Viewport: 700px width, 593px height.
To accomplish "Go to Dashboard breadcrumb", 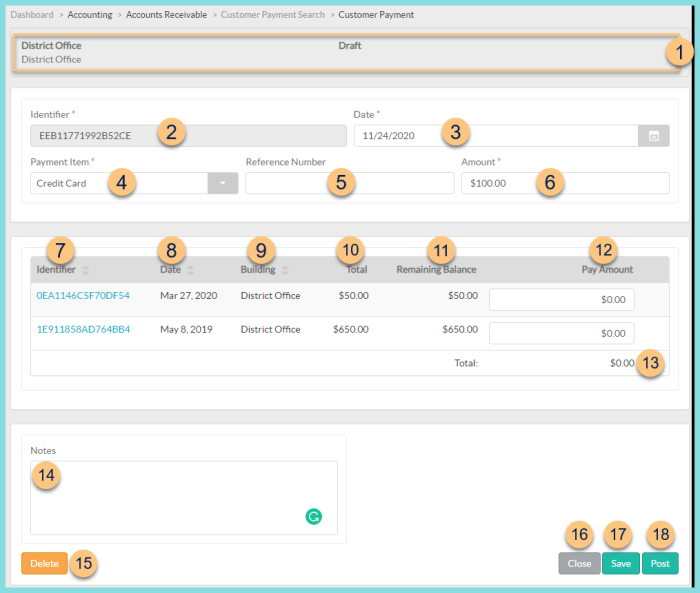I will 32,15.
